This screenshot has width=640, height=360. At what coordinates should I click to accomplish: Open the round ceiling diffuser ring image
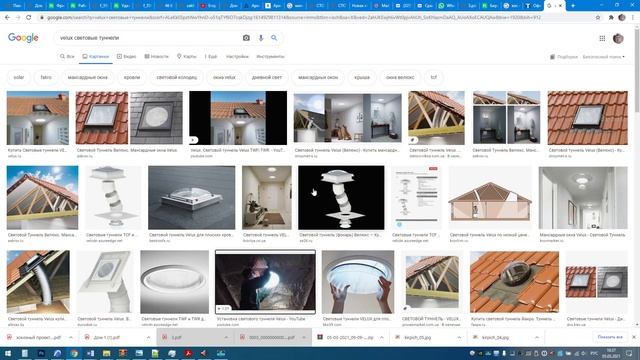click(174, 282)
